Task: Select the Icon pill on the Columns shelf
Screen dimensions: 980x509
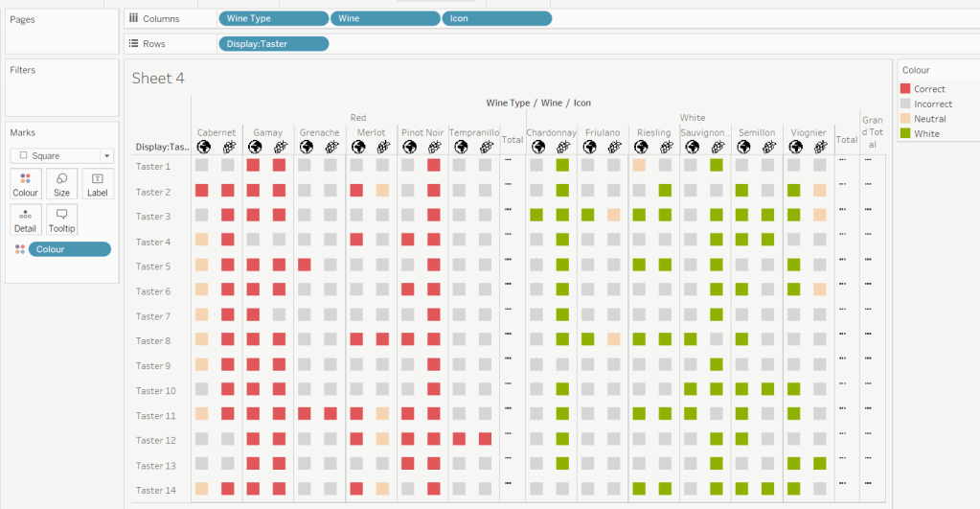Action: coord(496,18)
